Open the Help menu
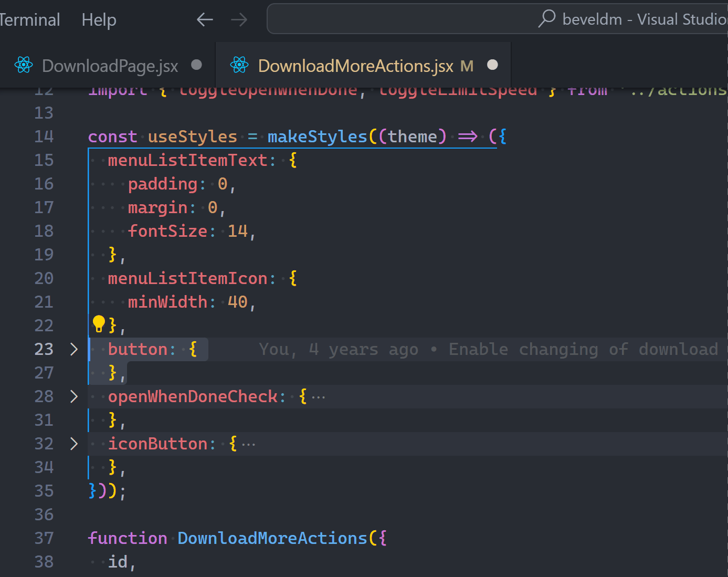This screenshot has height=577, width=728. coord(99,20)
